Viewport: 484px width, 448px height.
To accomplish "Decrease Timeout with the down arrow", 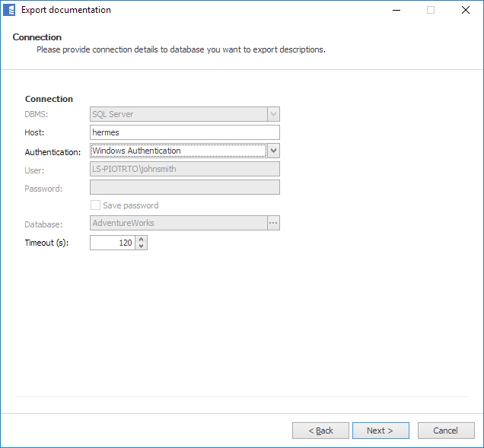I will point(142,246).
